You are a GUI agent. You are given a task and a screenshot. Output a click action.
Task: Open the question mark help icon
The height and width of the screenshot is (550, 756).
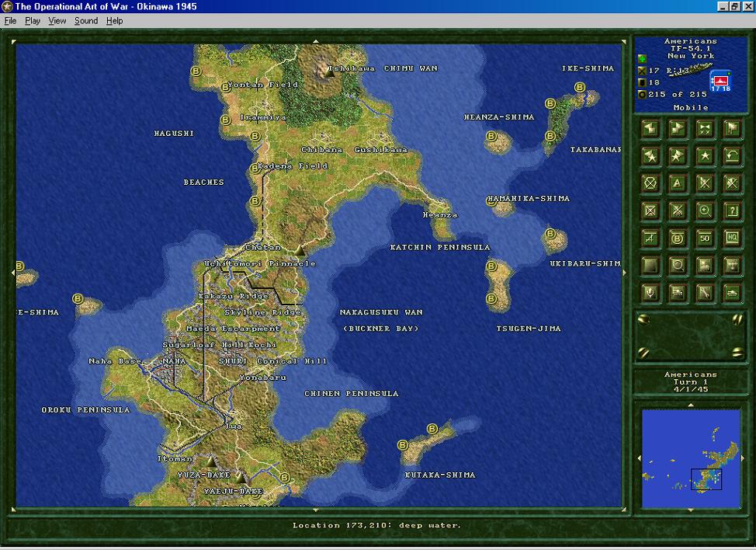pos(733,211)
